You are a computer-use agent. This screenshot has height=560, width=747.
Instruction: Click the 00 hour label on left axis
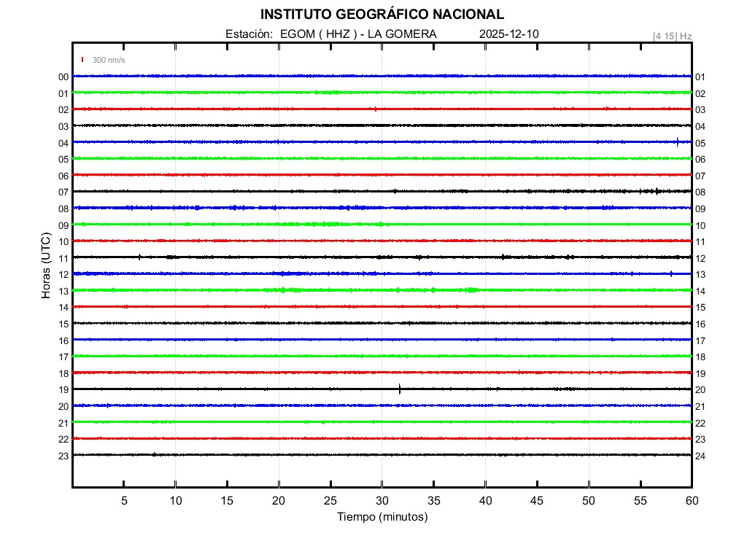63,77
